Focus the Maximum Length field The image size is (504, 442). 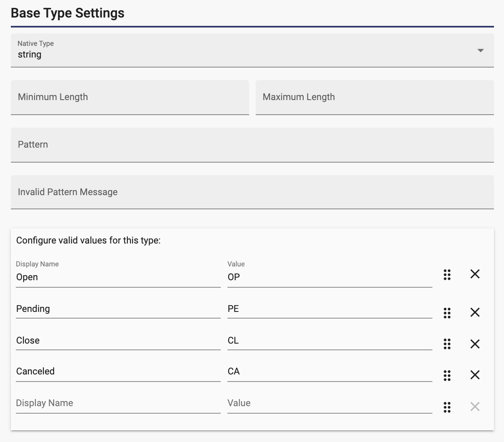coord(375,97)
